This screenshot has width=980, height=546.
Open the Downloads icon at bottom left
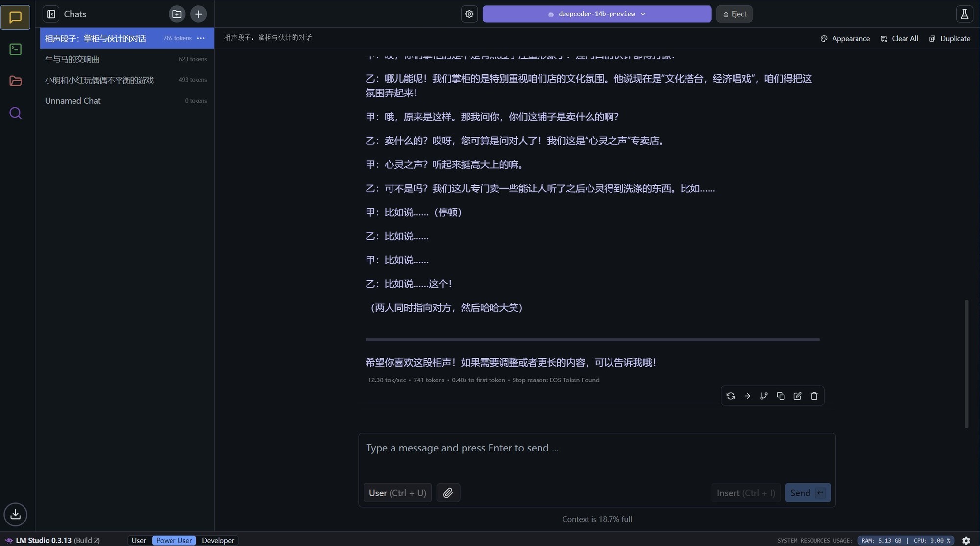coord(15,514)
